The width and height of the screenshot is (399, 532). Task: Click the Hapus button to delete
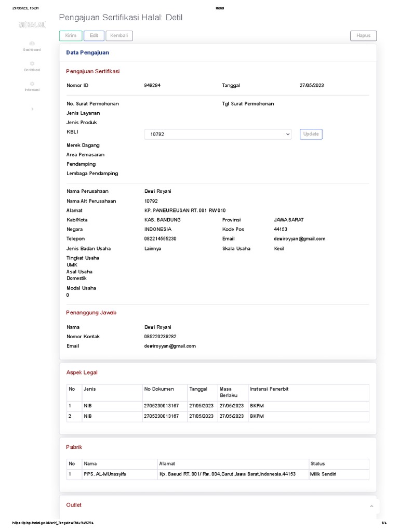pos(363,36)
